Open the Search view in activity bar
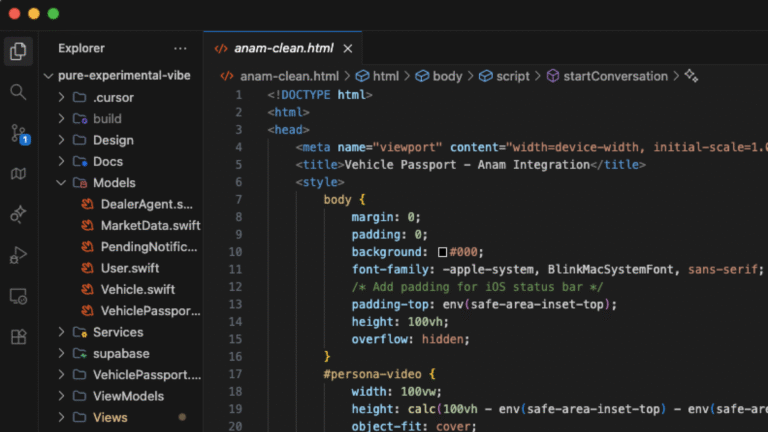Screen dimensions: 768x432 [x=17, y=92]
